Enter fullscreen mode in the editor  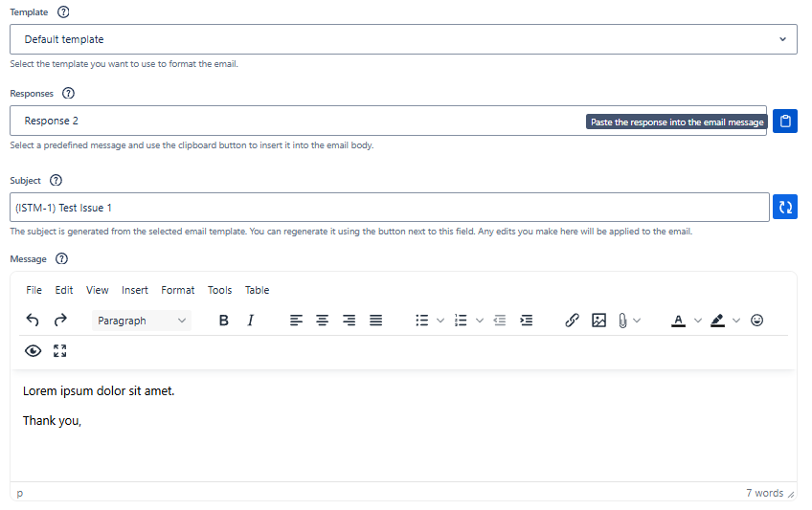[60, 351]
